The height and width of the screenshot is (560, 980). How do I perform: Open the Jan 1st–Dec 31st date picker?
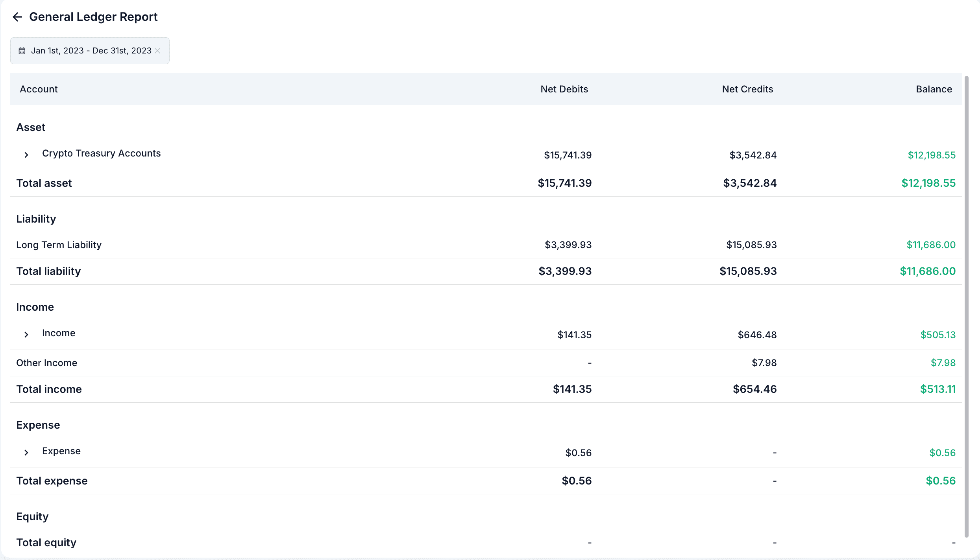[x=91, y=51]
